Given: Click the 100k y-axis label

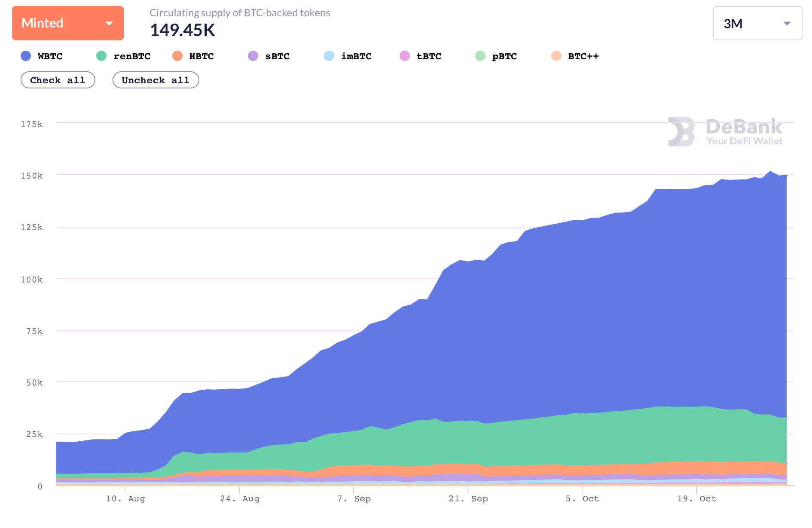Looking at the screenshot, I should pyautogui.click(x=32, y=279).
